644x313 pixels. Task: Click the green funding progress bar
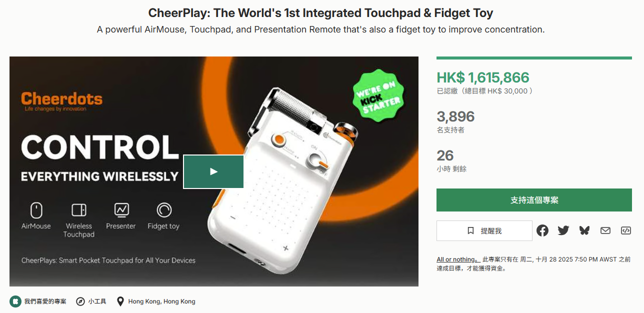pyautogui.click(x=534, y=58)
